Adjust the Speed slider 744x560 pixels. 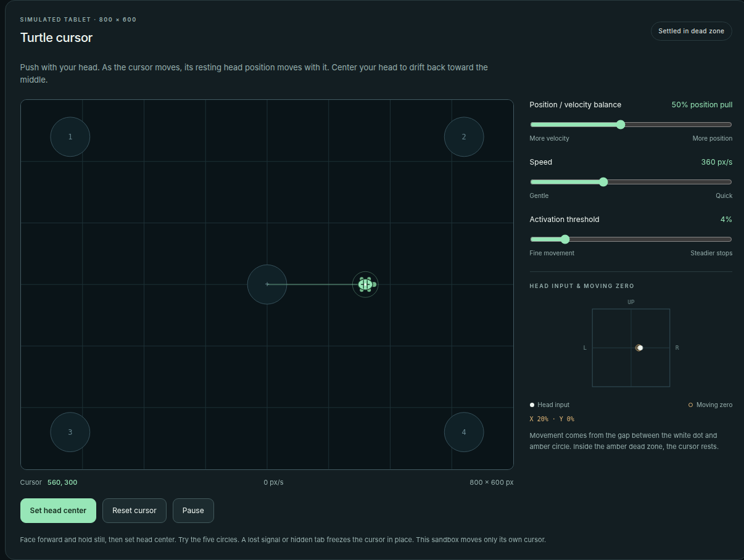(631, 182)
